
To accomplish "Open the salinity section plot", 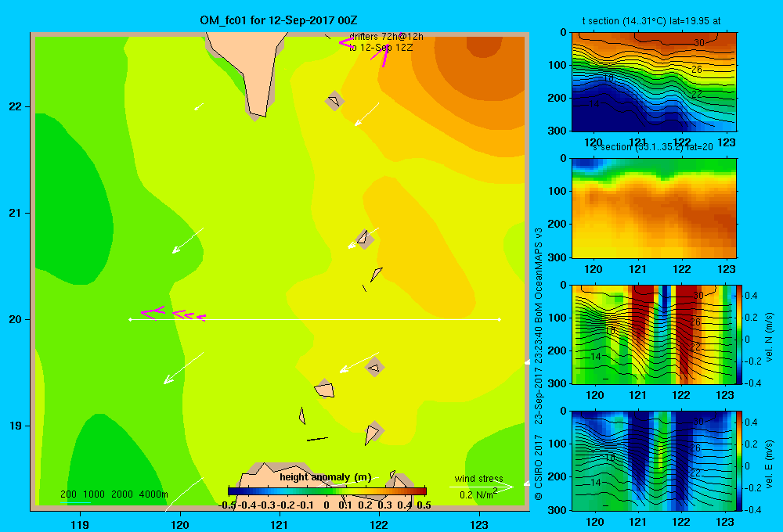I will tap(654, 208).
